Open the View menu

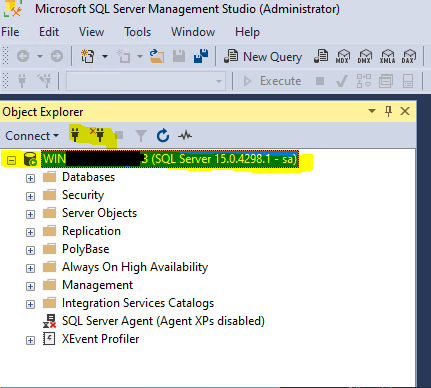[x=91, y=32]
